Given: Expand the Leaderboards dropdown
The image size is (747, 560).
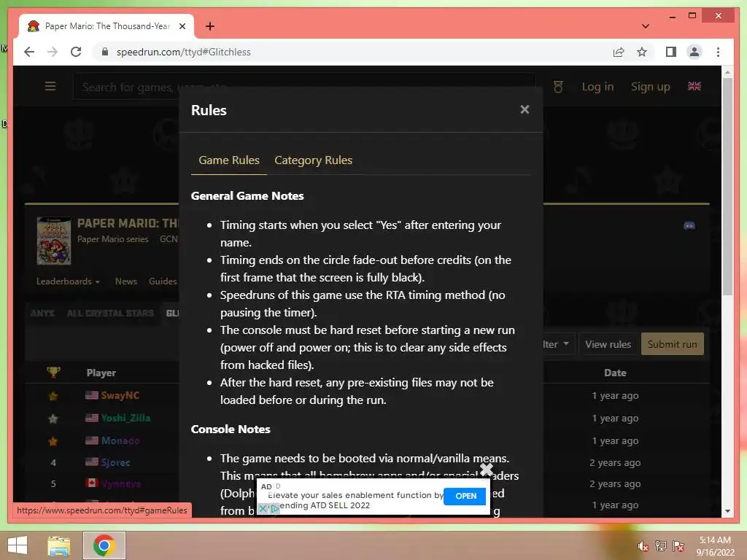Looking at the screenshot, I should 68,281.
